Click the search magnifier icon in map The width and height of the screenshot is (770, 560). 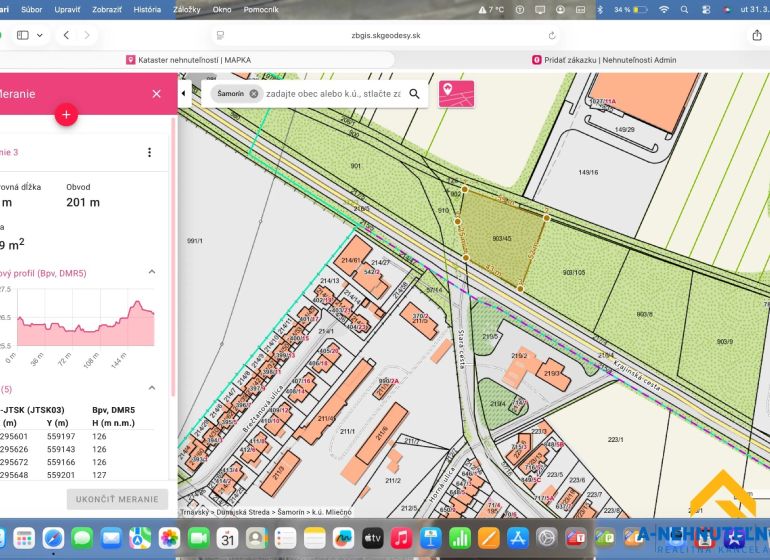(414, 94)
